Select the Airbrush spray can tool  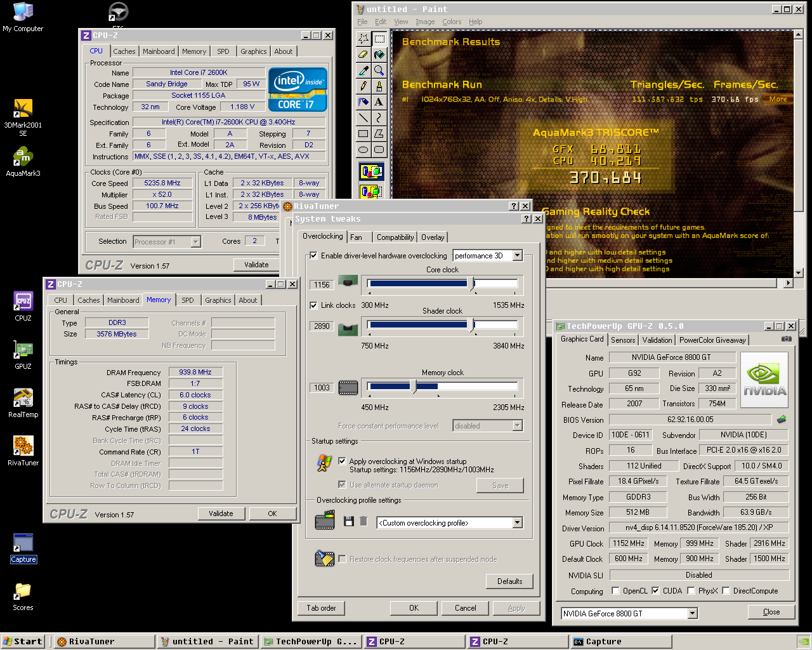point(363,102)
